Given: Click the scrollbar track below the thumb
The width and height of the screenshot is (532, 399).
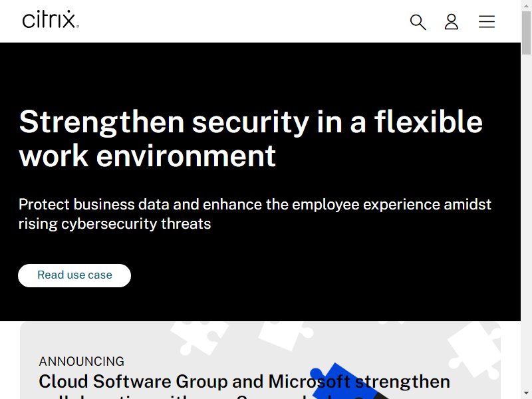Looking at the screenshot, I should point(527,221).
